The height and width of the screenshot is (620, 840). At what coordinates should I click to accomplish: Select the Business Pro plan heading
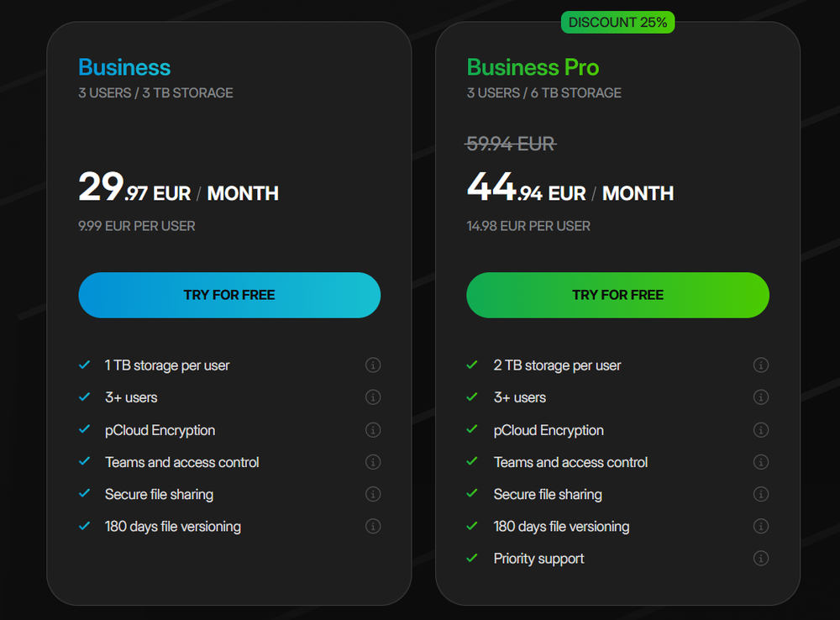(x=533, y=67)
